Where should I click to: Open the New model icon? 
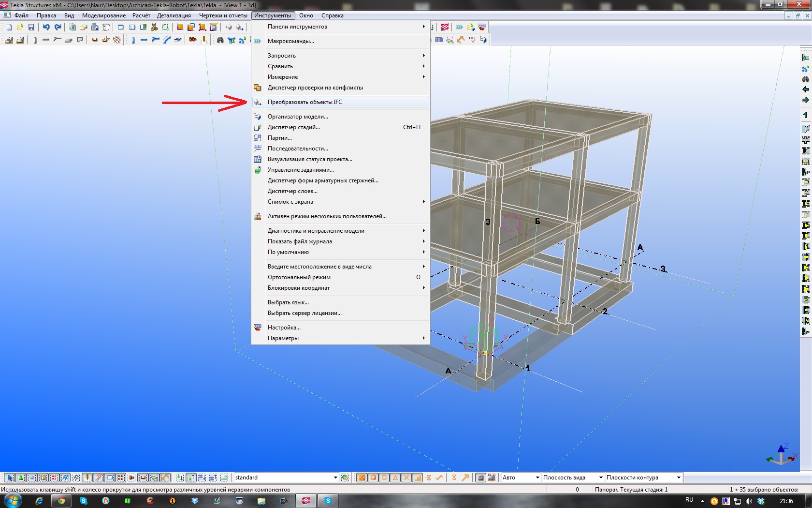tap(9, 27)
